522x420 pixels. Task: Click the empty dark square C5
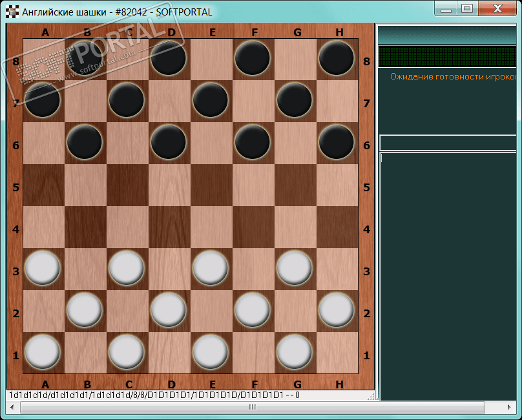coord(127,185)
